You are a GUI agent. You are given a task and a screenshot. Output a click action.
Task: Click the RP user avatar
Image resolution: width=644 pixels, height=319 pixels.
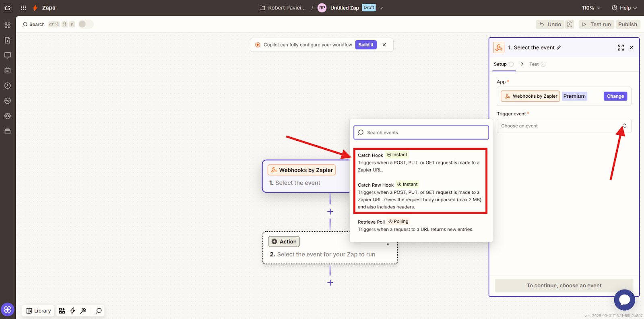click(322, 8)
